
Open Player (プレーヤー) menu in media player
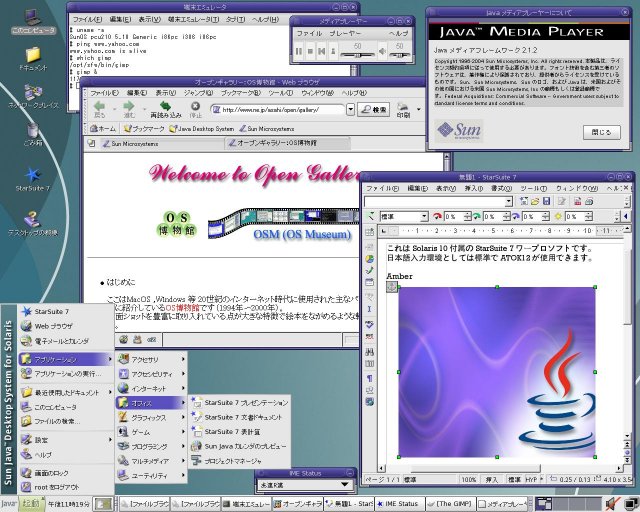point(345,33)
